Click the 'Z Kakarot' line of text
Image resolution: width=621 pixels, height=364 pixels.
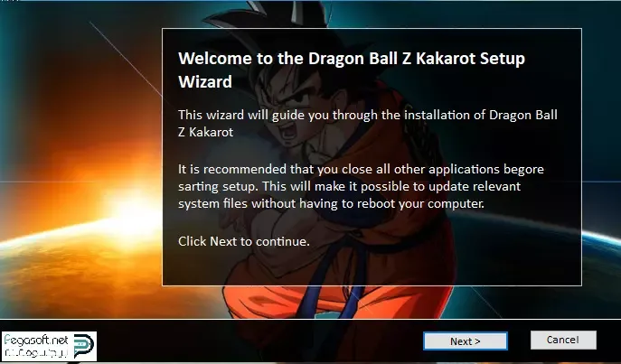[205, 132]
